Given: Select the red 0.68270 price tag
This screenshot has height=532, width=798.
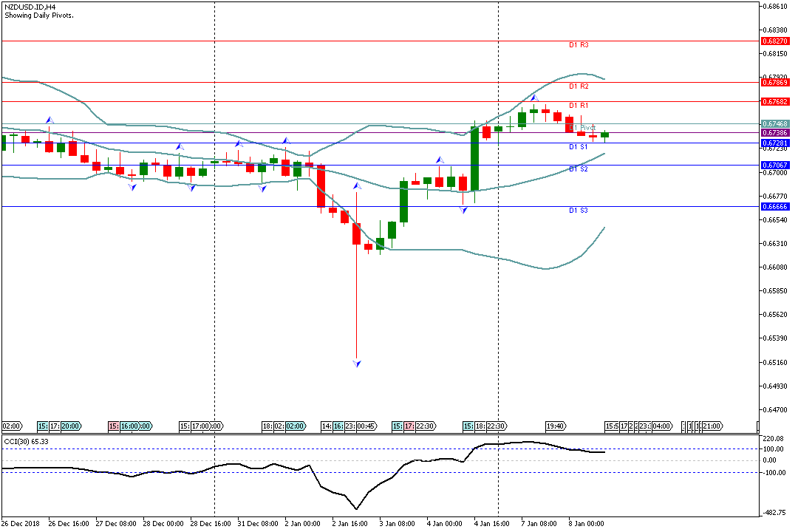Looking at the screenshot, I should [x=775, y=41].
